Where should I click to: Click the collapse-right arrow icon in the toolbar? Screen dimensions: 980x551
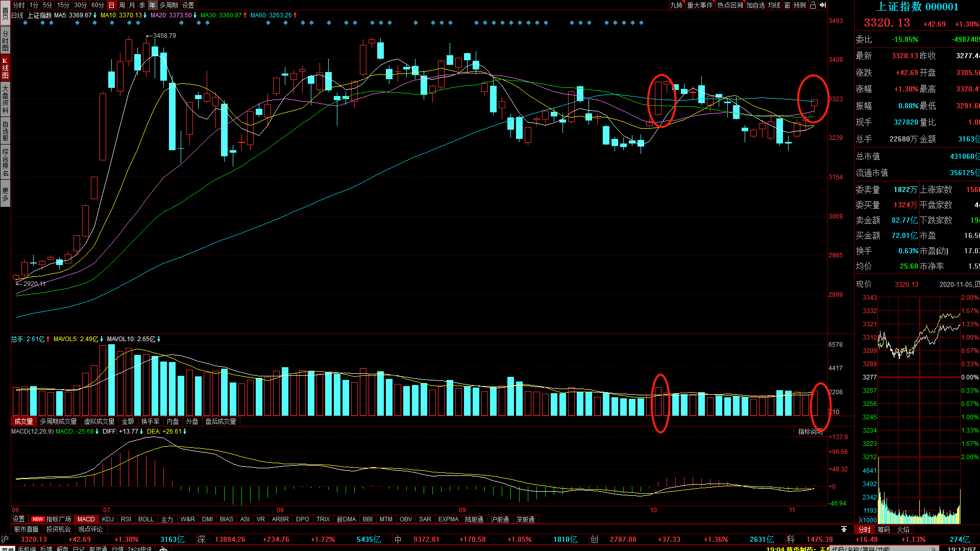pyautogui.click(x=823, y=5)
